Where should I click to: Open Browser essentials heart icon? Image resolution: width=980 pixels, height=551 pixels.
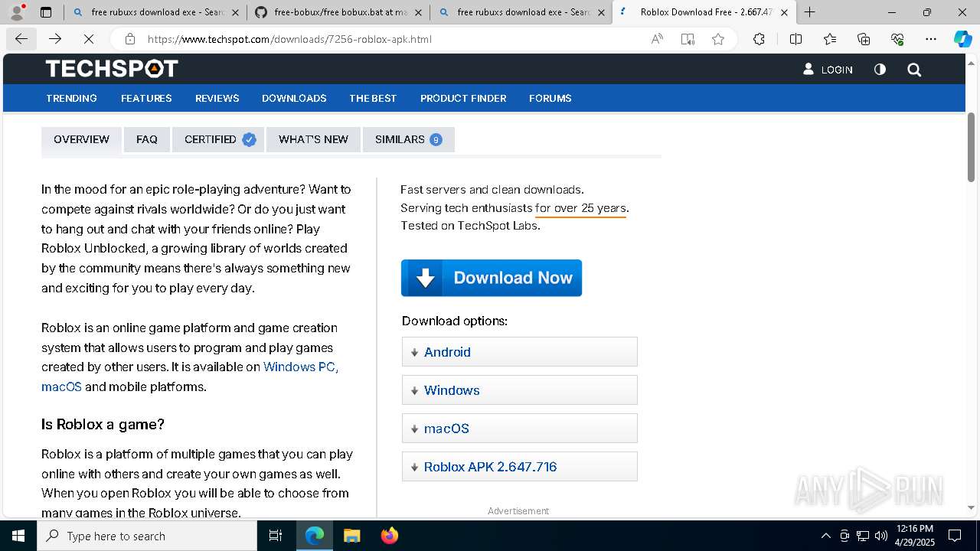click(897, 39)
